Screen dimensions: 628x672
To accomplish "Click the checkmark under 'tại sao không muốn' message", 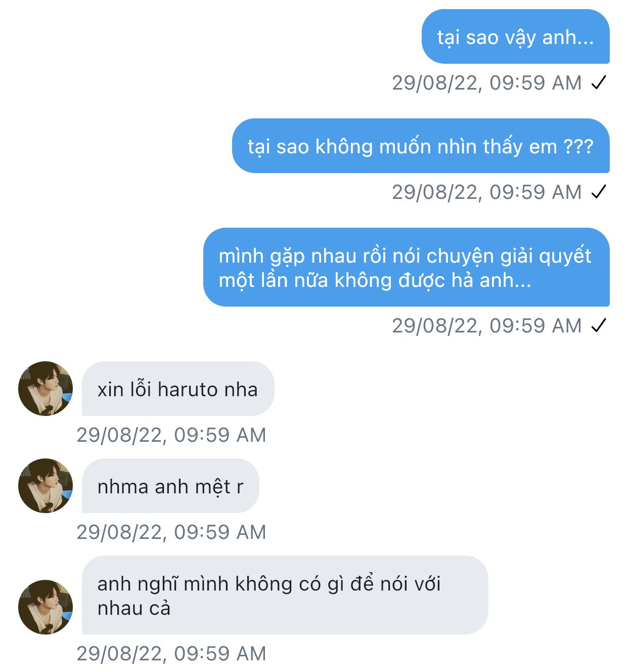I will 599,192.
